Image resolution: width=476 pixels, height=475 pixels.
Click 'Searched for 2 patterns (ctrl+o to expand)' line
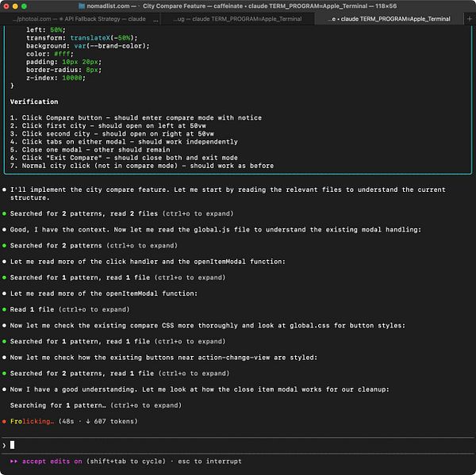94,246
